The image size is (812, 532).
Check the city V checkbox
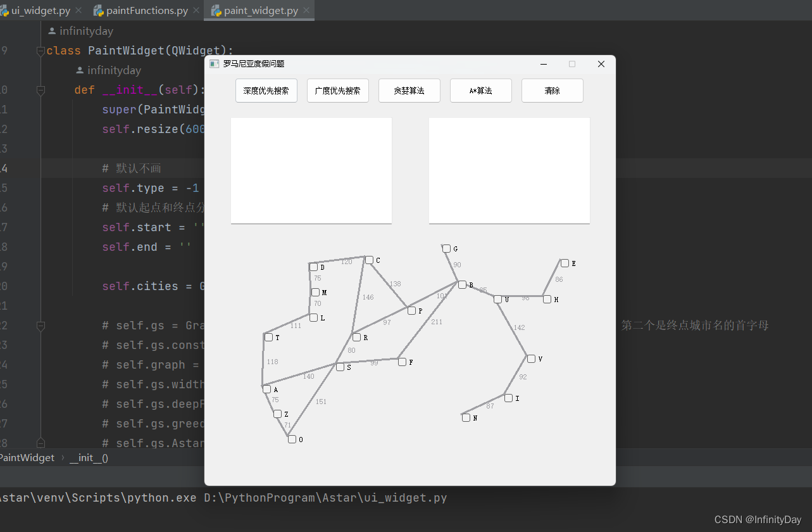click(531, 359)
